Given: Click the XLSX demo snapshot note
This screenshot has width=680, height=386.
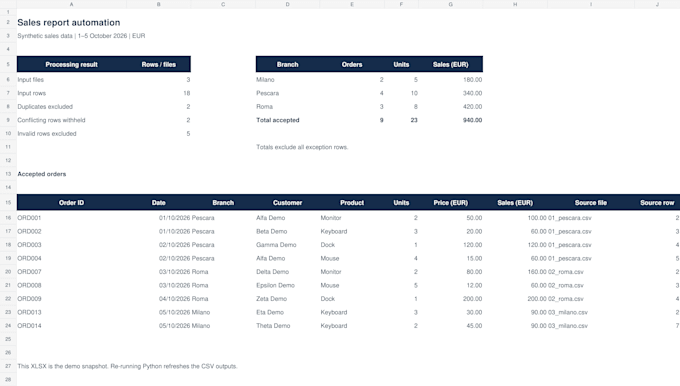Looking at the screenshot, I should click(127, 366).
